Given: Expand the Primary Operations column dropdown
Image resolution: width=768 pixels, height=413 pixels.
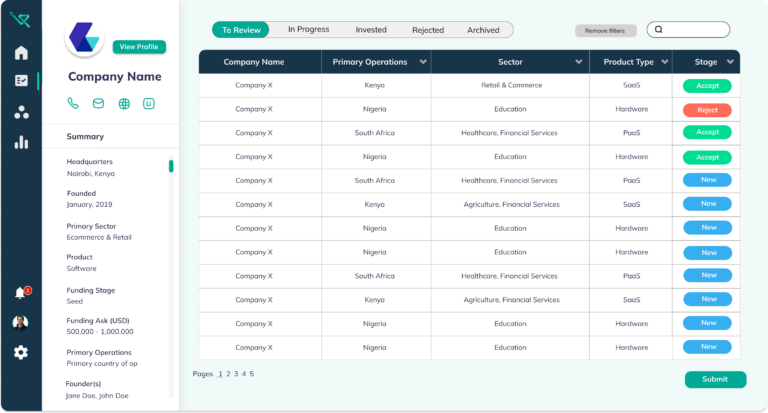Looking at the screenshot, I should (x=423, y=62).
